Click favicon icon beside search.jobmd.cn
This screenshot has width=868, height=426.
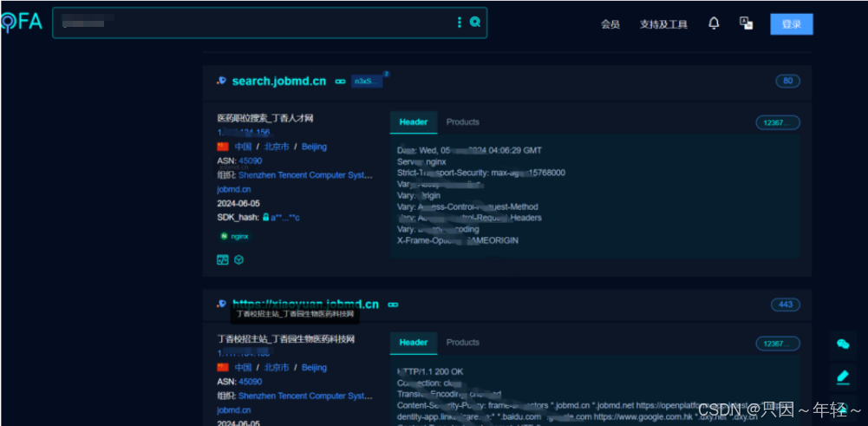[221, 81]
